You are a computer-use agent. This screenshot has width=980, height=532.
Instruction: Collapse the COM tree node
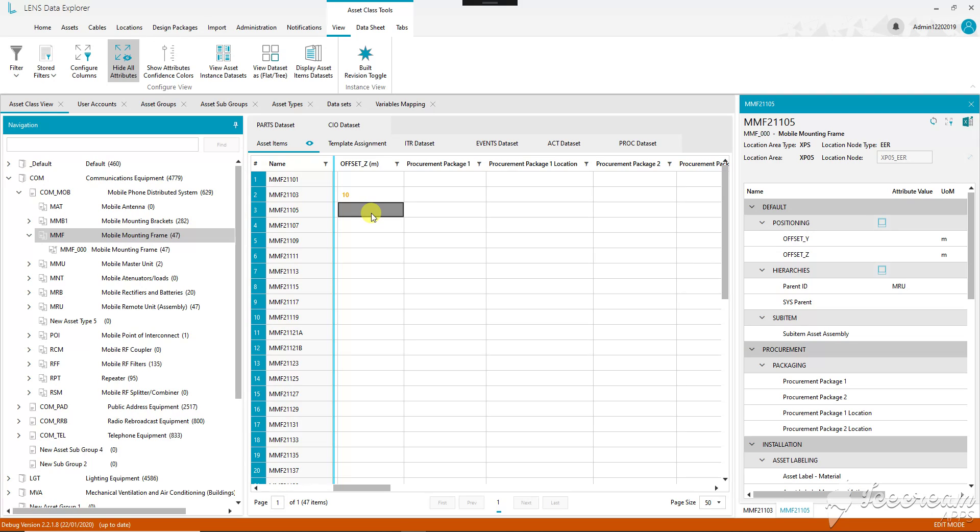(9, 178)
